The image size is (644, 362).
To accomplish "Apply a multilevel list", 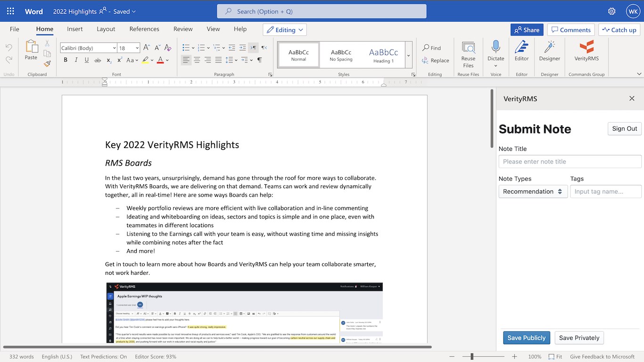I will tap(216, 48).
